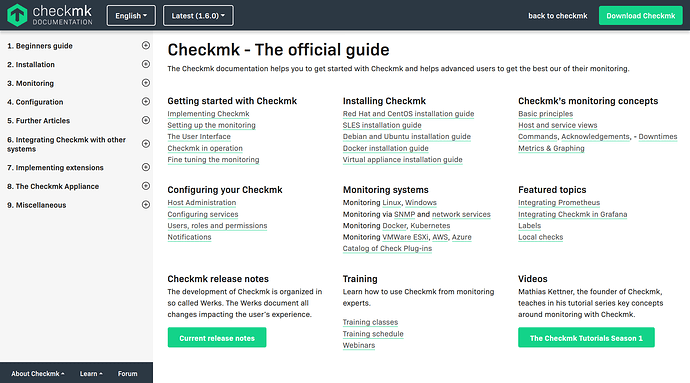Open the Downtimes link
Screen dimensions: 690x383
pyautogui.click(x=658, y=137)
